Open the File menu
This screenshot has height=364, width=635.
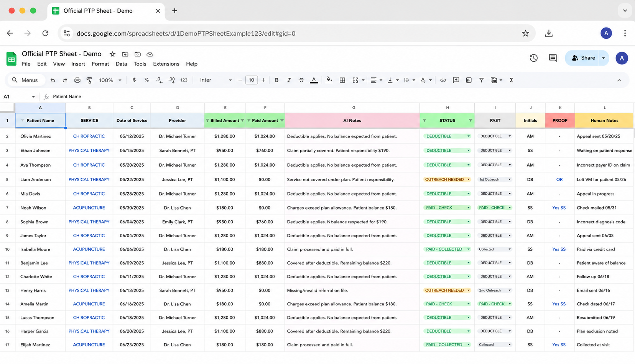click(26, 64)
